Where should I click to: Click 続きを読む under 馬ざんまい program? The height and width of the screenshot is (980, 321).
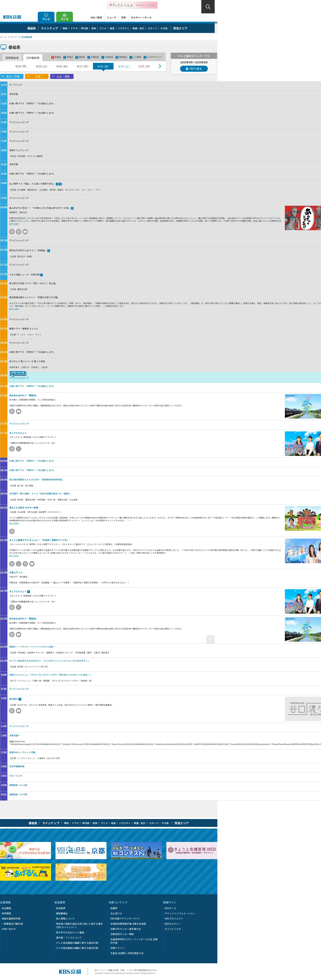14,524
